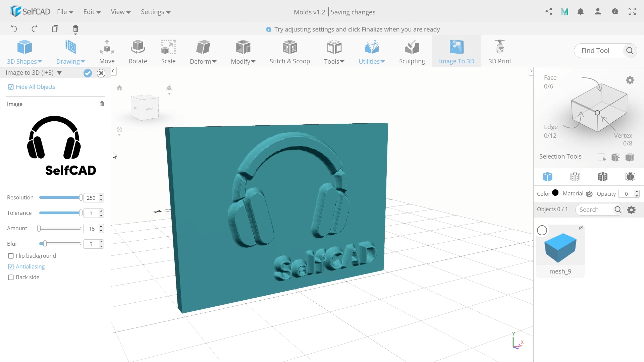Select the Rotate tool
Screen dimensions: 644x362
pyautogui.click(x=138, y=52)
